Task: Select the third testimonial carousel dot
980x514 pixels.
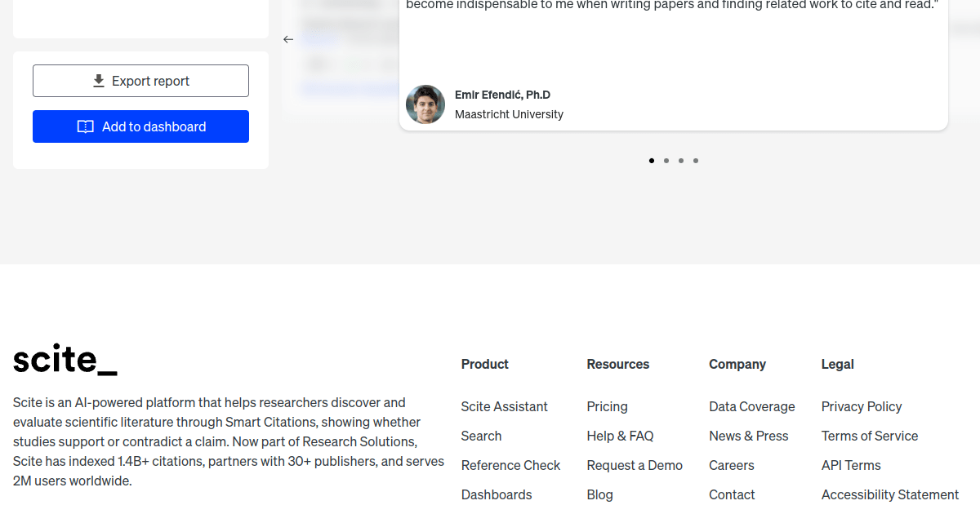Action: 681,161
